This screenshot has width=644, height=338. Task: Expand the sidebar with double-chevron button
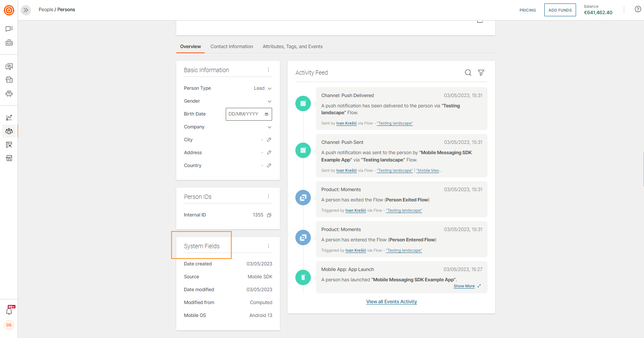[26, 10]
